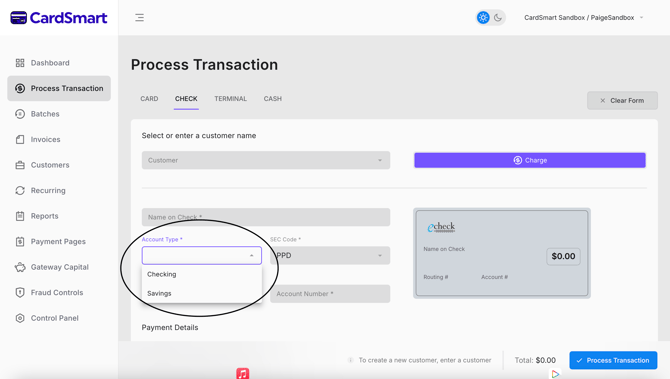Click the Payment Details heading
The height and width of the screenshot is (379, 670).
tap(170, 328)
